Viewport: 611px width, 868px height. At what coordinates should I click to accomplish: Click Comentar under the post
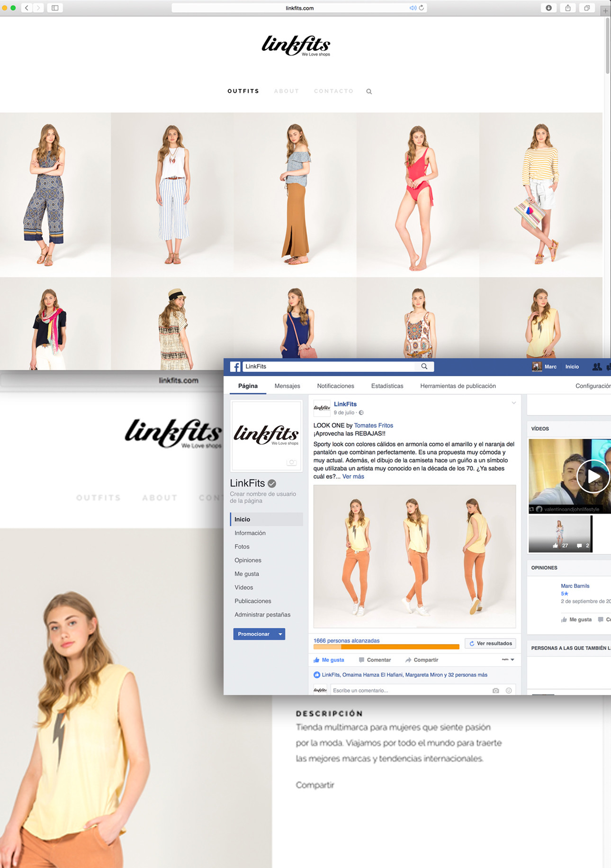(375, 660)
